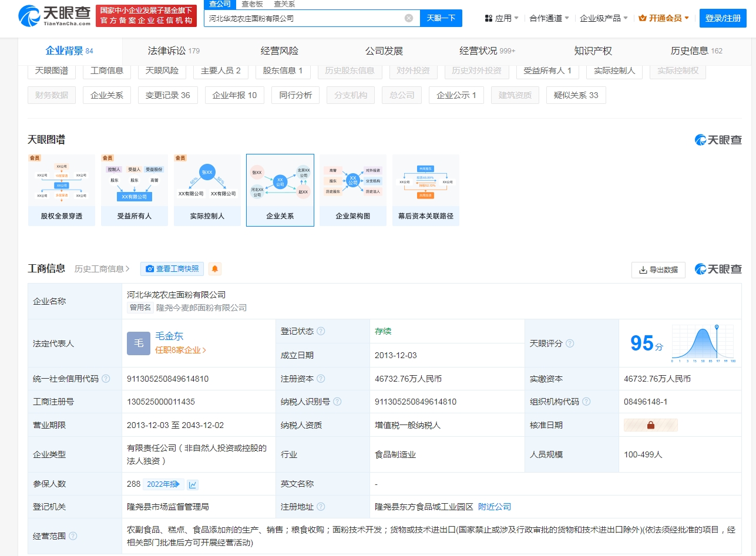Open the 受益所有人 graph thumbnail

click(x=134, y=190)
